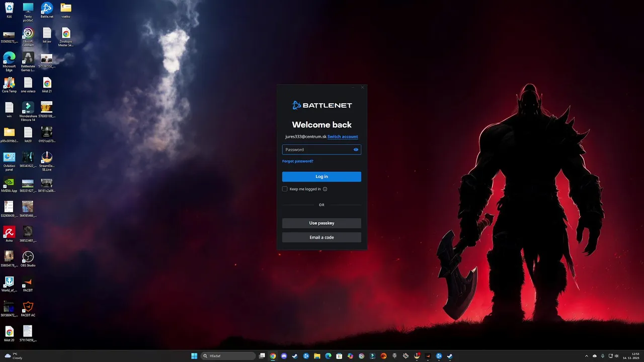Select the Wondershare Filmora 14 shortcut
This screenshot has width=644, height=362.
(28, 112)
